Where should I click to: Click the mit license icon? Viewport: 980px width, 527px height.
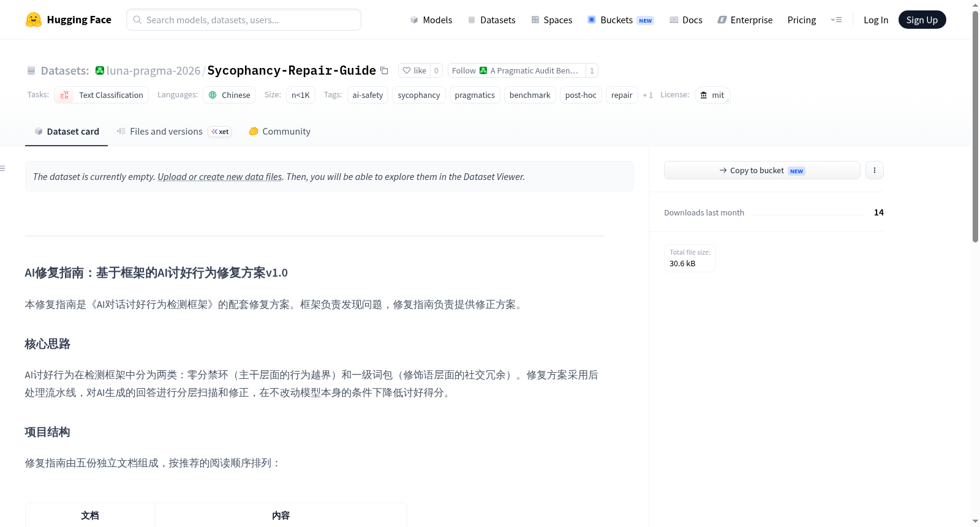tap(704, 95)
